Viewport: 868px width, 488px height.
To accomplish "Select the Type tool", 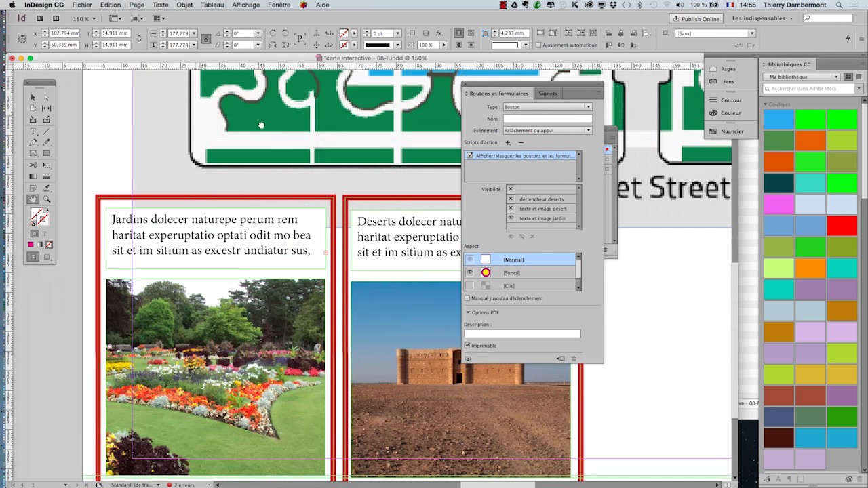I will tap(33, 131).
